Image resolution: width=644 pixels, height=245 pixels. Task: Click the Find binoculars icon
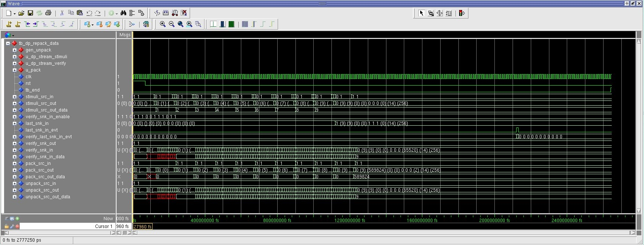(123, 13)
